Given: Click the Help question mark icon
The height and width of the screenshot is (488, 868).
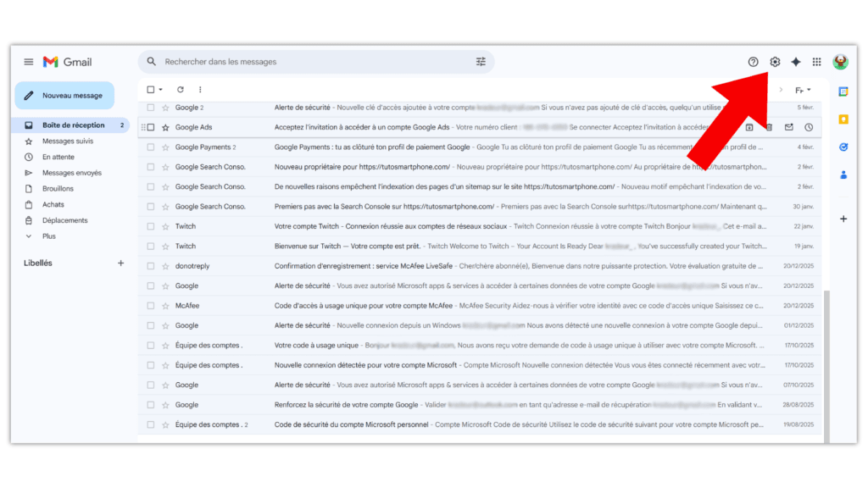Looking at the screenshot, I should click(753, 62).
